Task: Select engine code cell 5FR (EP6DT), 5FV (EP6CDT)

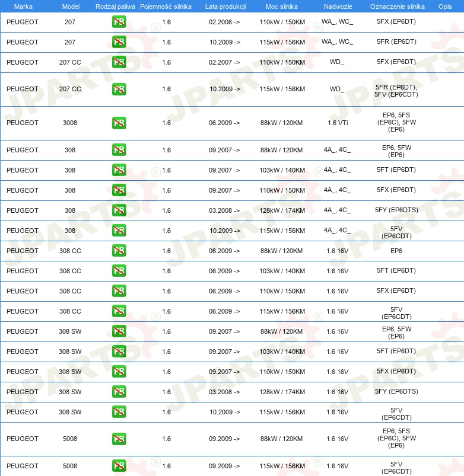Action: (396, 91)
